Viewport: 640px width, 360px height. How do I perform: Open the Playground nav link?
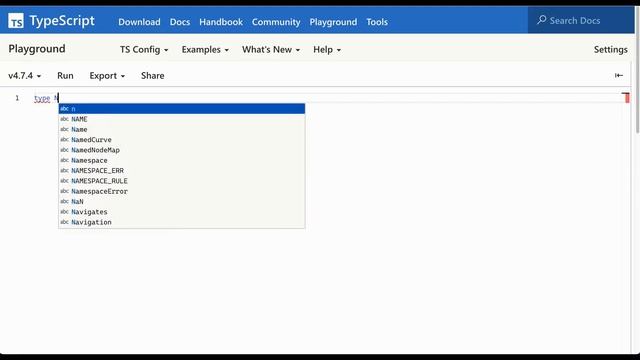[x=333, y=22]
